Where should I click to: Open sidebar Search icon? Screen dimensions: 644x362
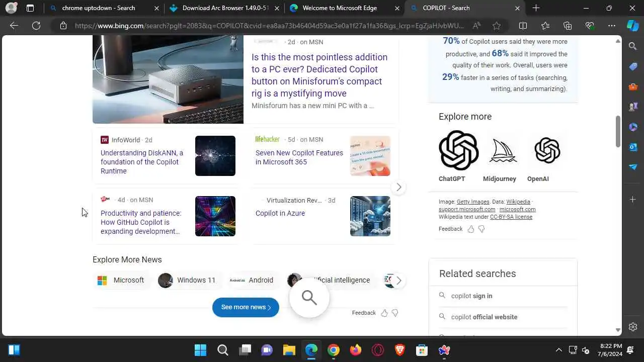633,46
